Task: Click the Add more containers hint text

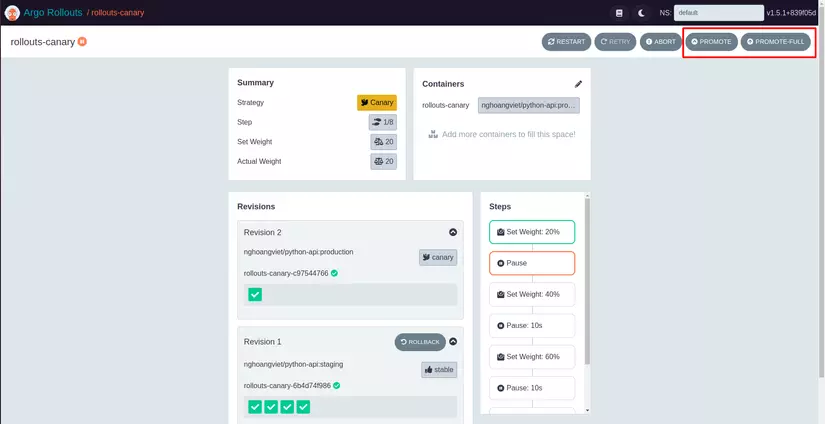Action: [x=509, y=134]
